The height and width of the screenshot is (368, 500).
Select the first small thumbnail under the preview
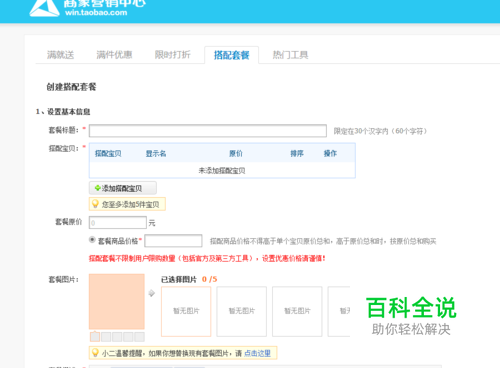pyautogui.click(x=95, y=337)
